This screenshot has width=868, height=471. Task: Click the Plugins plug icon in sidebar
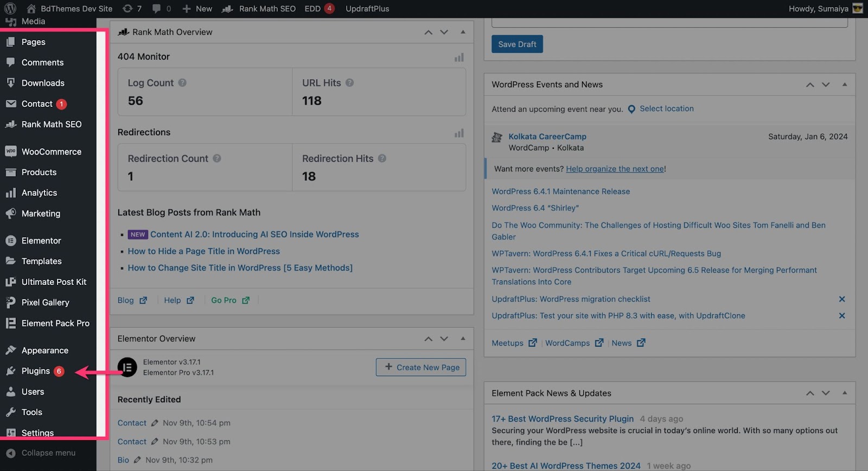click(x=11, y=371)
